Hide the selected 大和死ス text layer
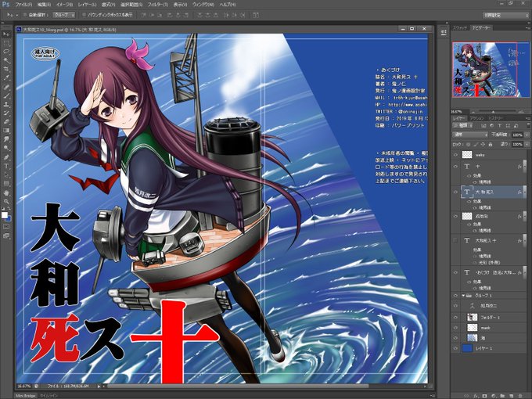 pyautogui.click(x=455, y=192)
